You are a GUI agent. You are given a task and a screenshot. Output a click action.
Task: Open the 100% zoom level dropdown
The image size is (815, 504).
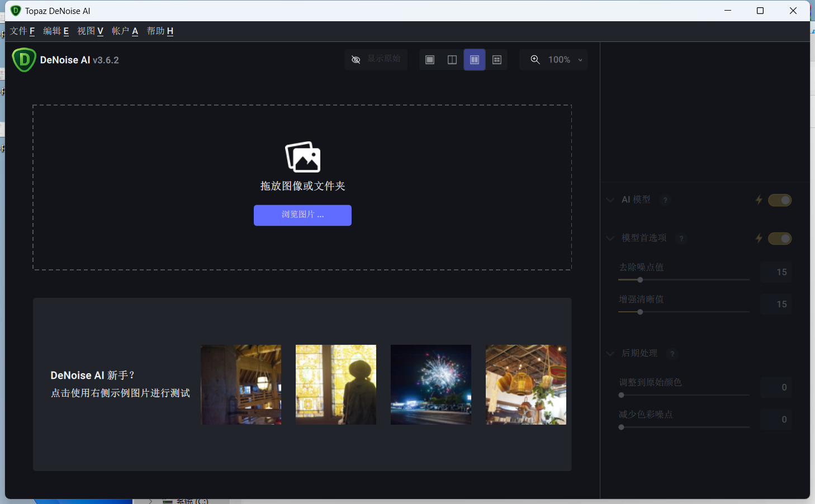pyautogui.click(x=566, y=60)
